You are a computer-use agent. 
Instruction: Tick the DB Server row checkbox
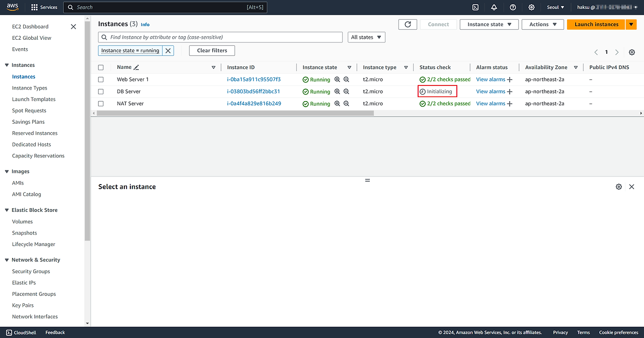[101, 92]
